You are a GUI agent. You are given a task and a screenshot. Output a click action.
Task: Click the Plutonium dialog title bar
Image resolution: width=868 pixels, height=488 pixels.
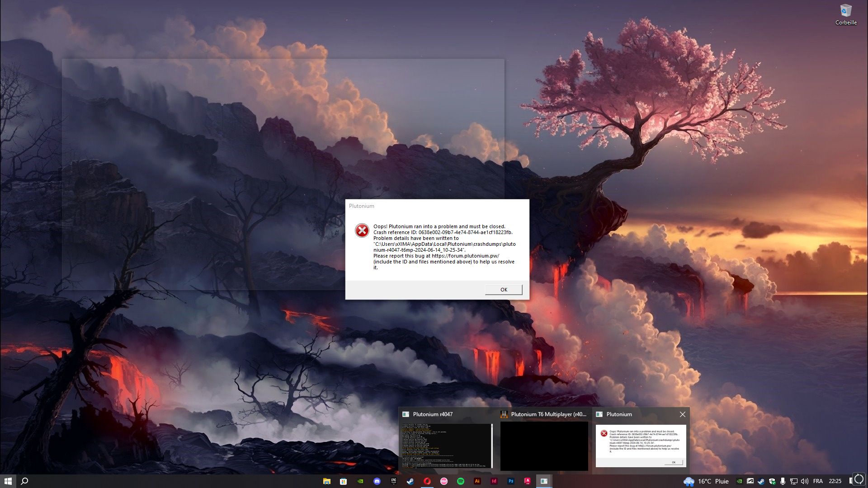[x=437, y=206]
